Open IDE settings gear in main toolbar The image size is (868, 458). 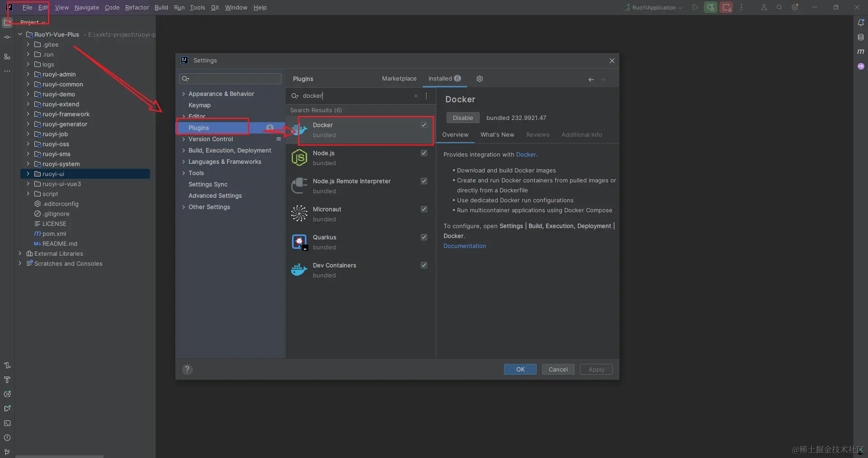pos(795,7)
